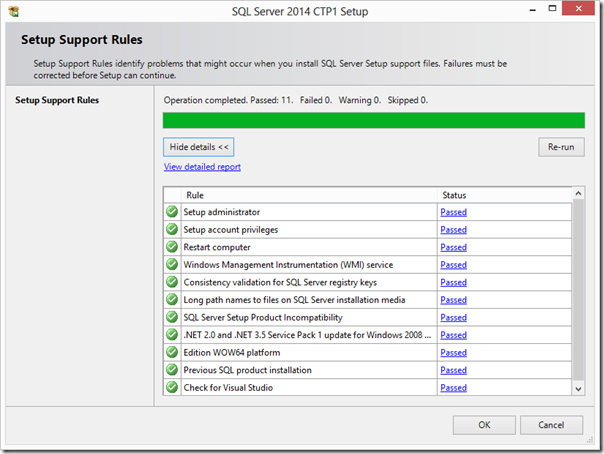Viewport: 604px width, 454px height.
Task: Select the Check for Visual Studio rule text
Action: tap(228, 388)
